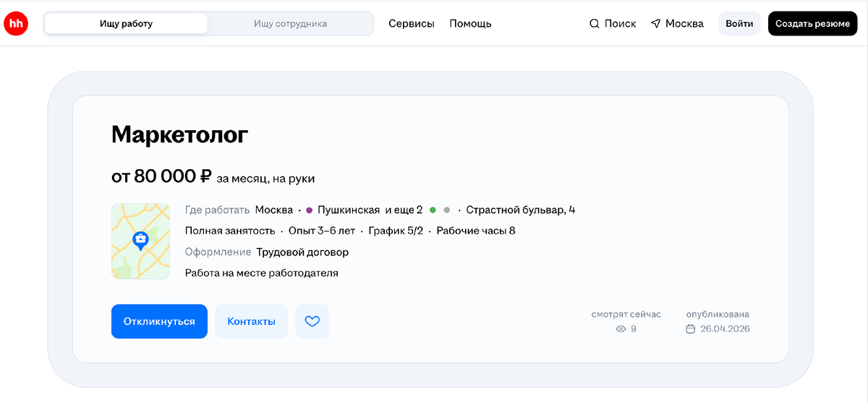Select the 'График 5/2' text
This screenshot has width=868, height=403.
tap(396, 231)
